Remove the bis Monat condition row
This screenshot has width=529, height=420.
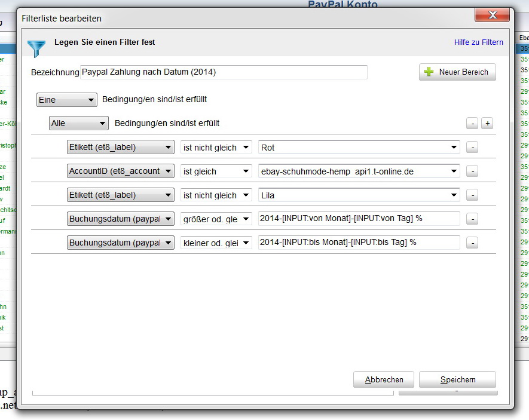click(472, 243)
